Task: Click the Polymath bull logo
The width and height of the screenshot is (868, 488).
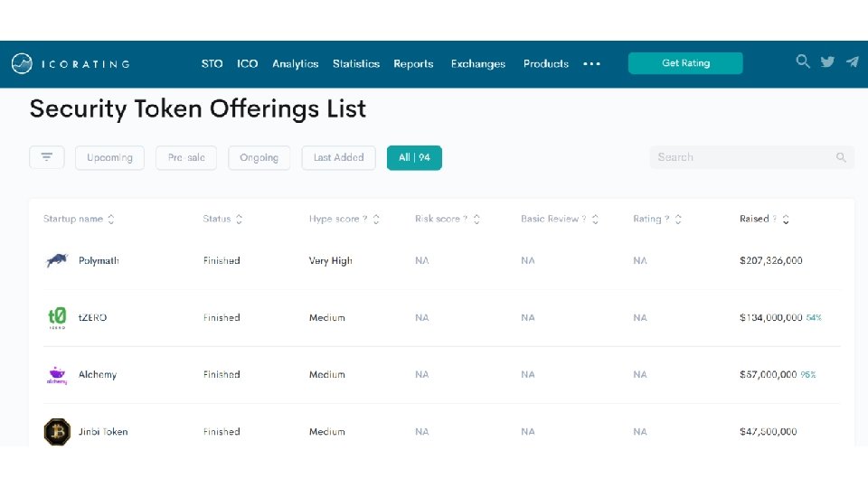Action: [x=57, y=260]
